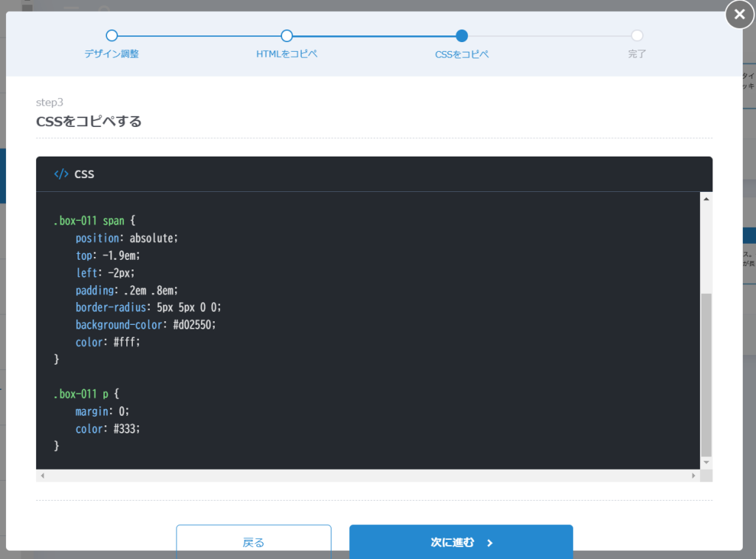Close the dialog with the X button
Image resolution: width=756 pixels, height=559 pixels.
(740, 15)
